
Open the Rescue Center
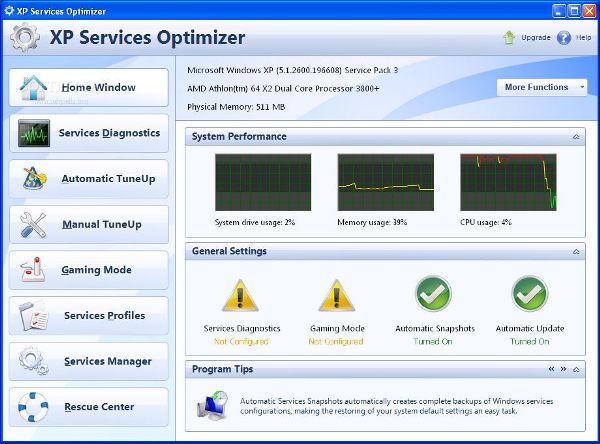[89, 407]
